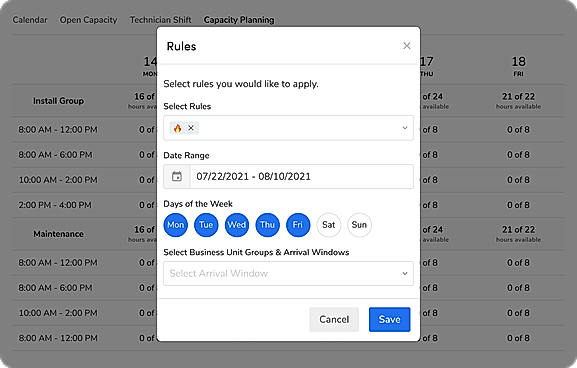
Task: Expand the Select Arrival Window dropdown chevron
Action: [405, 273]
